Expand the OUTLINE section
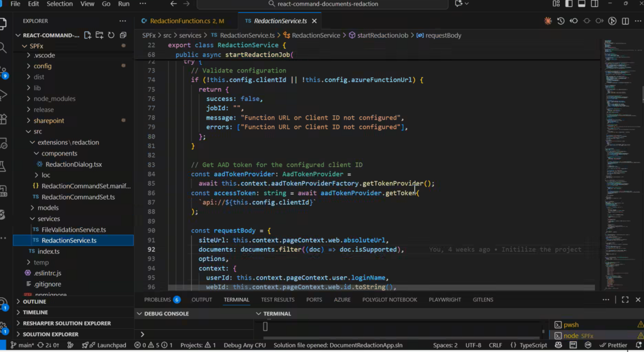The width and height of the screenshot is (644, 352). (x=35, y=302)
